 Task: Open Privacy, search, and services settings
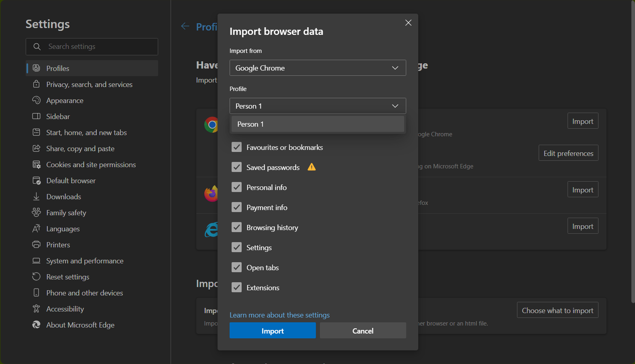92,84
